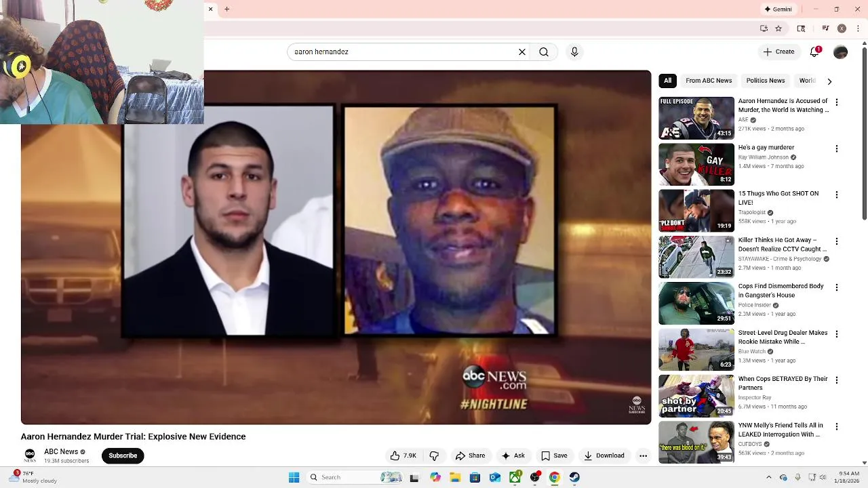The height and width of the screenshot is (488, 868).
Task: Open the ABC News channel avatar
Action: coord(30,455)
